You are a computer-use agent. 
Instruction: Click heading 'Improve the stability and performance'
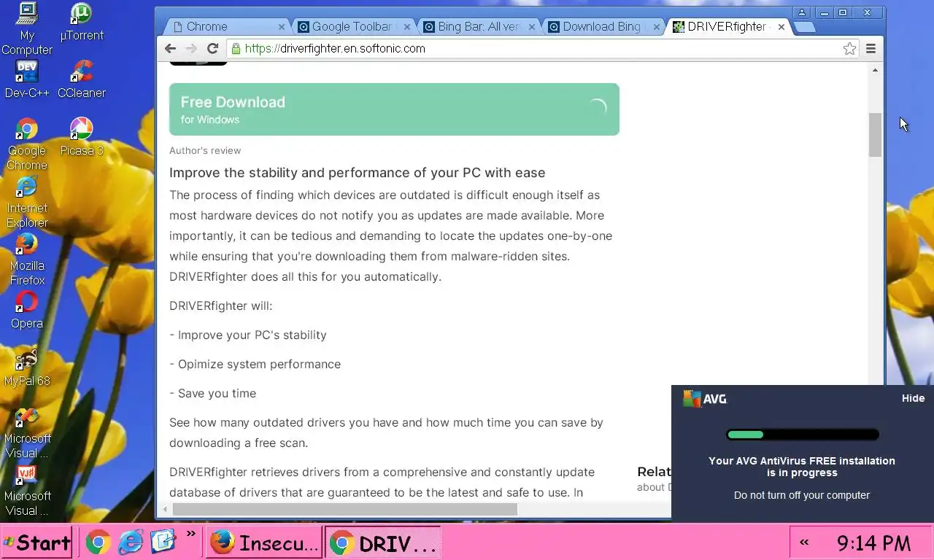(x=358, y=173)
